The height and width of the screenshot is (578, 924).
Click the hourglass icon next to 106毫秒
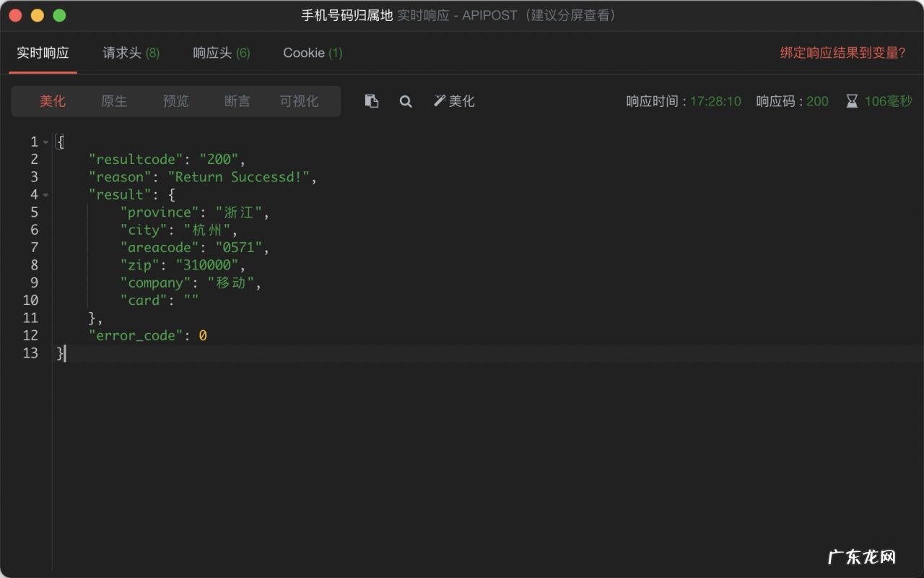[x=852, y=101]
